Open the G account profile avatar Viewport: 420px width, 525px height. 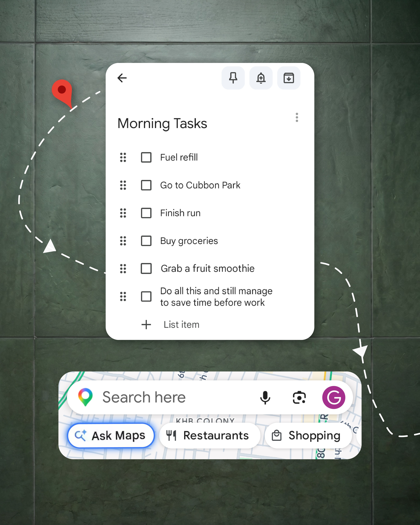coord(334,397)
